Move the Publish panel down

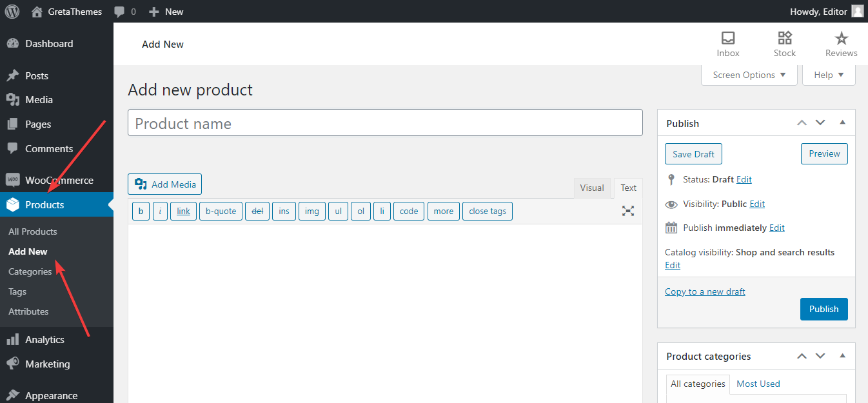coord(820,123)
